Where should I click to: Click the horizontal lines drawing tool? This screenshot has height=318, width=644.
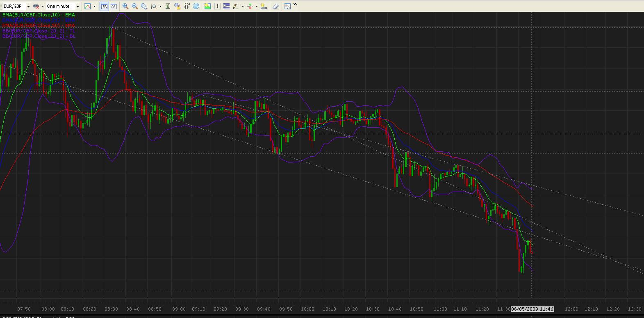pos(226,6)
